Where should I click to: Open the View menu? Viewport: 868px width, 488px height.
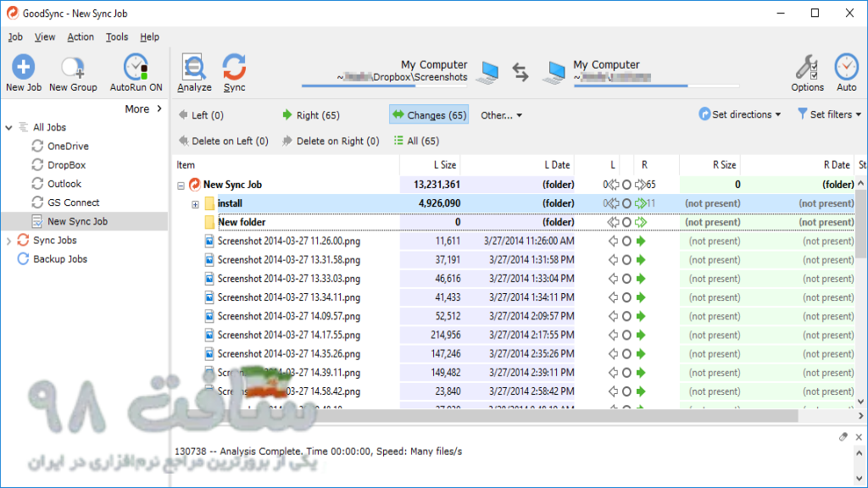(45, 37)
